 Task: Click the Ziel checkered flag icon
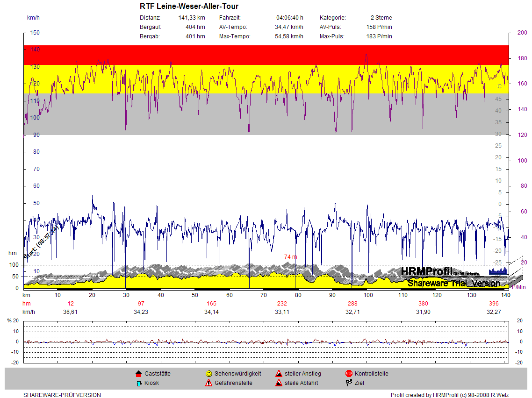point(348,383)
